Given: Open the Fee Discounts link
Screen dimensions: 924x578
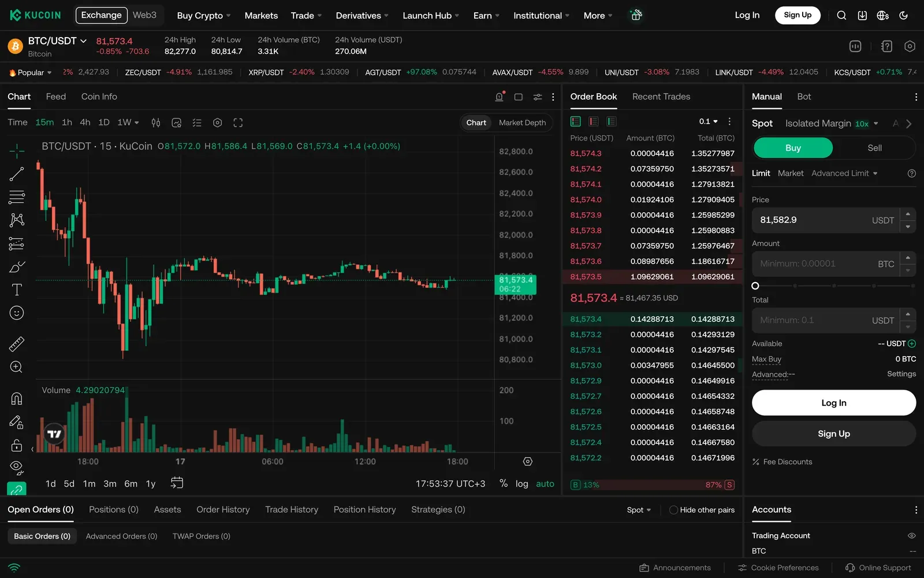Looking at the screenshot, I should [x=783, y=462].
